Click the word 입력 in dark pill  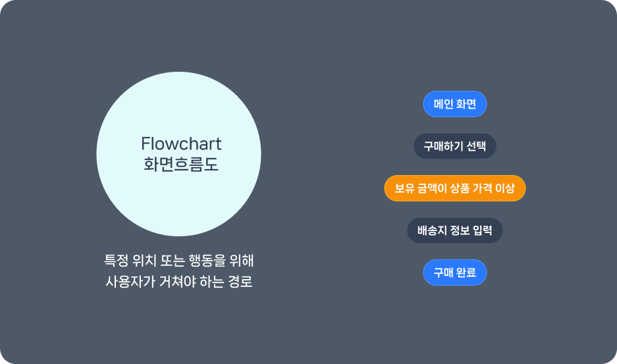coord(483,230)
